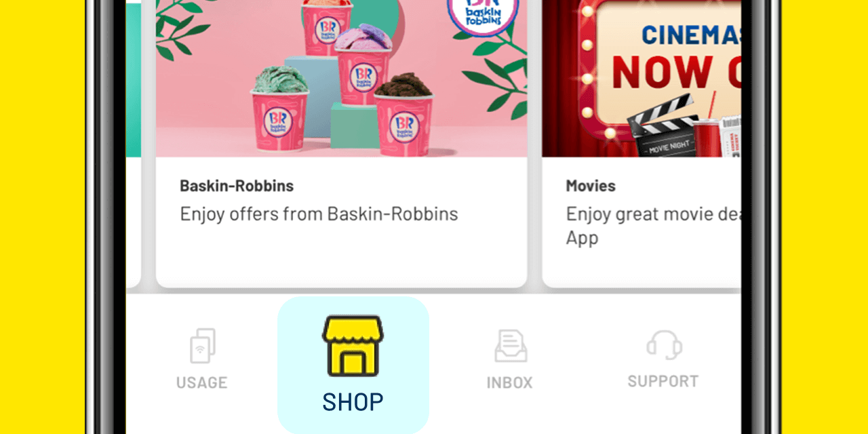Select the movie clapperboard graphic

pyautogui.click(x=663, y=127)
